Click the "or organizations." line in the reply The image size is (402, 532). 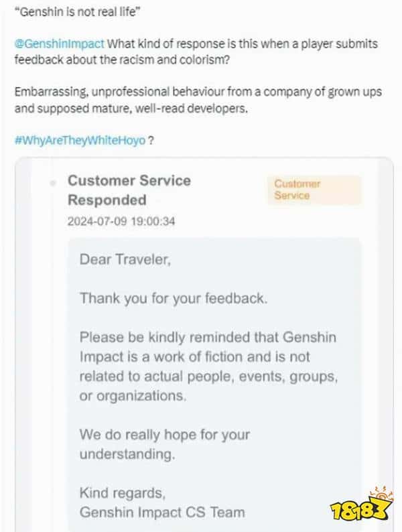133,395
